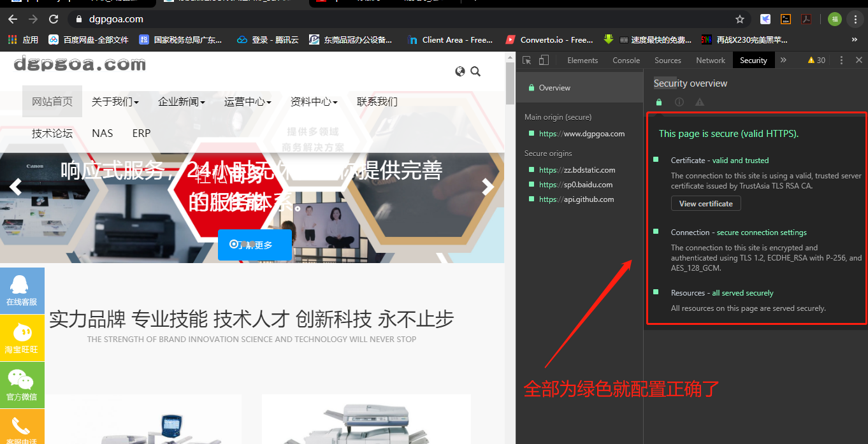Open the 淘宝旺旺 side button

22,338
